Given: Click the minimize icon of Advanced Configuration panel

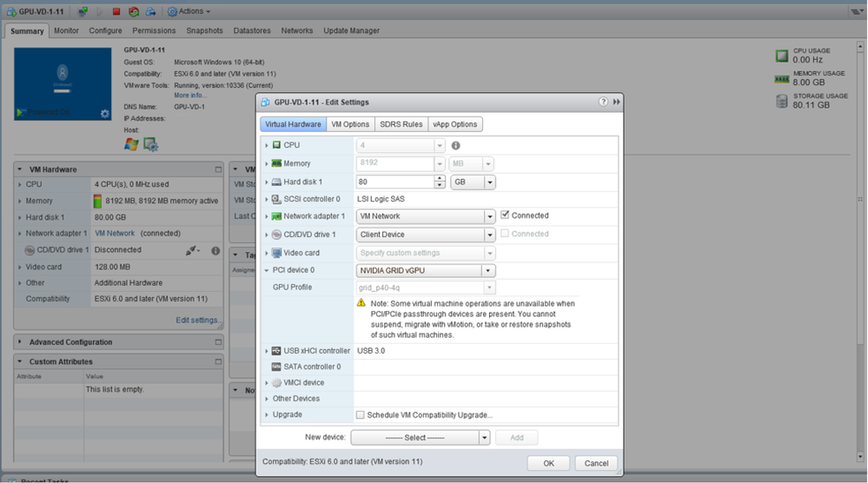Looking at the screenshot, I should 218,342.
